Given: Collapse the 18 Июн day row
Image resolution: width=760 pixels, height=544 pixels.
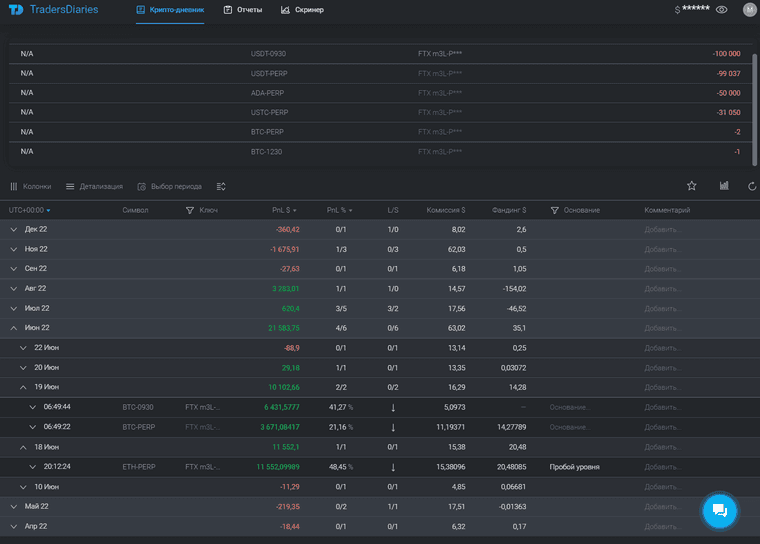Looking at the screenshot, I should pyautogui.click(x=23, y=447).
